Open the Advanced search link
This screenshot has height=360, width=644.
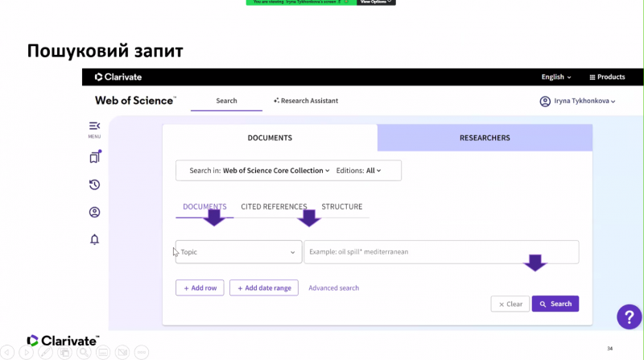click(x=333, y=288)
